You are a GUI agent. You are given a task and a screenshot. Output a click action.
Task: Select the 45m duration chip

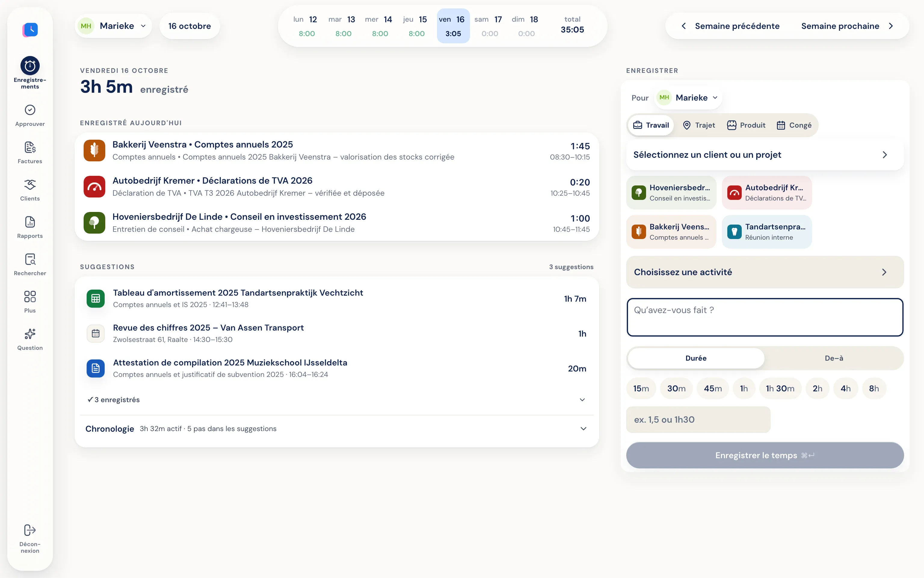click(x=713, y=388)
